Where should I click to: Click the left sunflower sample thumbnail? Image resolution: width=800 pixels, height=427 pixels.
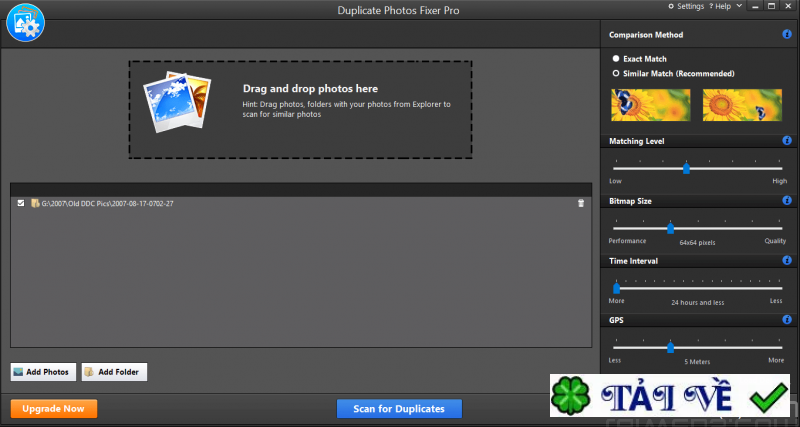coord(651,105)
